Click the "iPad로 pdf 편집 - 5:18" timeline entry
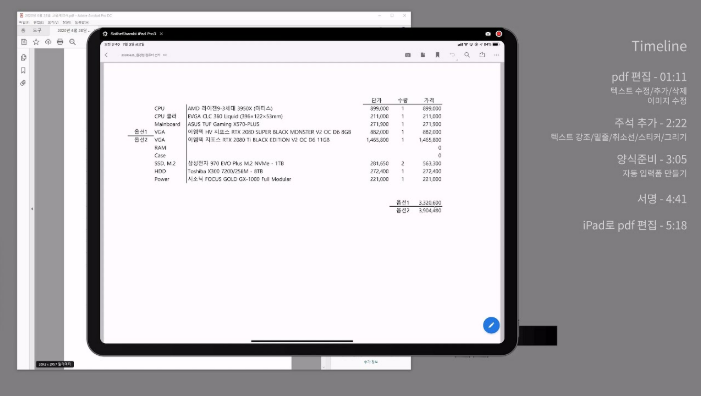Viewport: 701px width, 396px height. 635,225
